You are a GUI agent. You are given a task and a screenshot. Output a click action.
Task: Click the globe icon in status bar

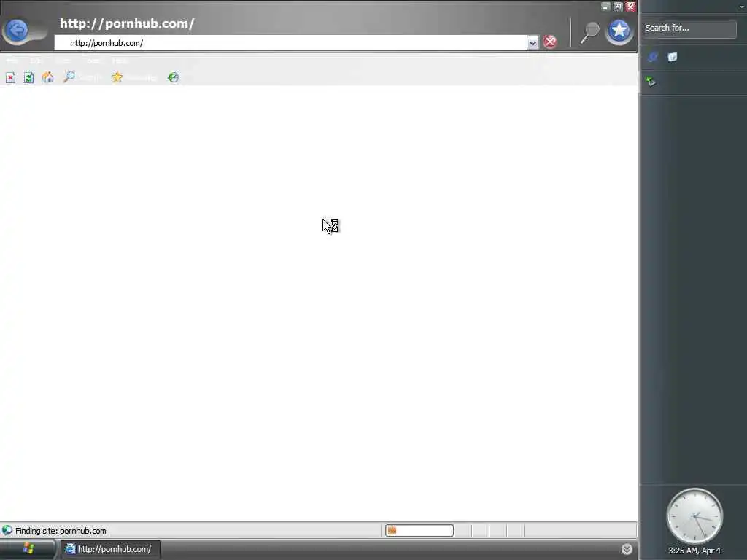[x=7, y=530]
